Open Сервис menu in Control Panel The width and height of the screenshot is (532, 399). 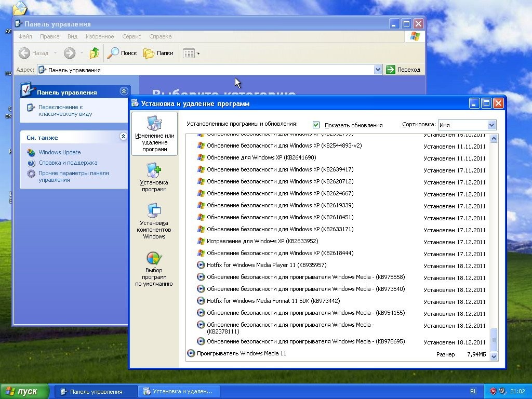[x=131, y=36]
